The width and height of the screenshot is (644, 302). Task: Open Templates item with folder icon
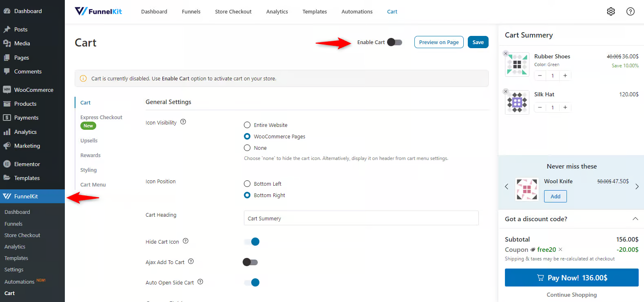[32, 178]
